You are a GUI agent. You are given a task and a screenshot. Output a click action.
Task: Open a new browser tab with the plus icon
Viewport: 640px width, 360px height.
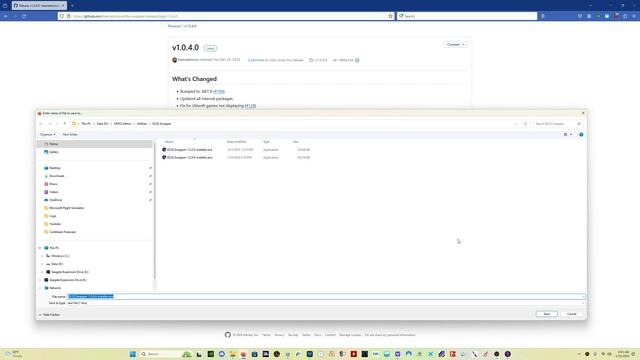pos(72,5)
